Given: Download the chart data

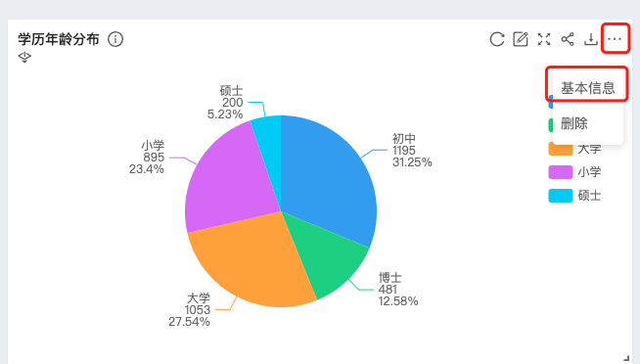Looking at the screenshot, I should tap(591, 39).
